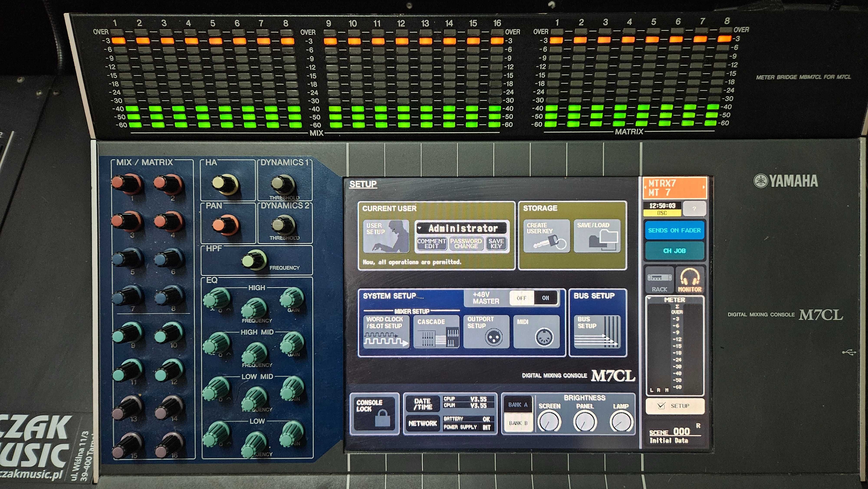Screen dimensions: 868x489
Task: Toggle SENDS ON FADER mode
Action: pos(674,230)
